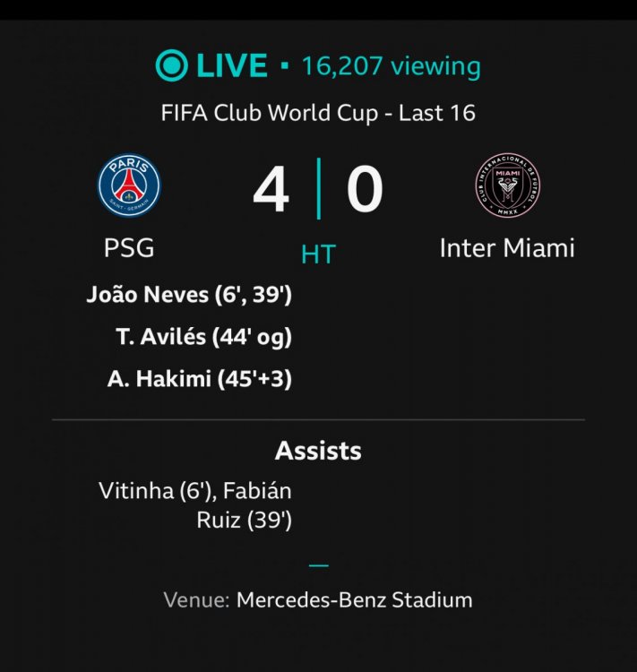
Task: Click the 16,207 viewing count
Action: [x=392, y=66]
